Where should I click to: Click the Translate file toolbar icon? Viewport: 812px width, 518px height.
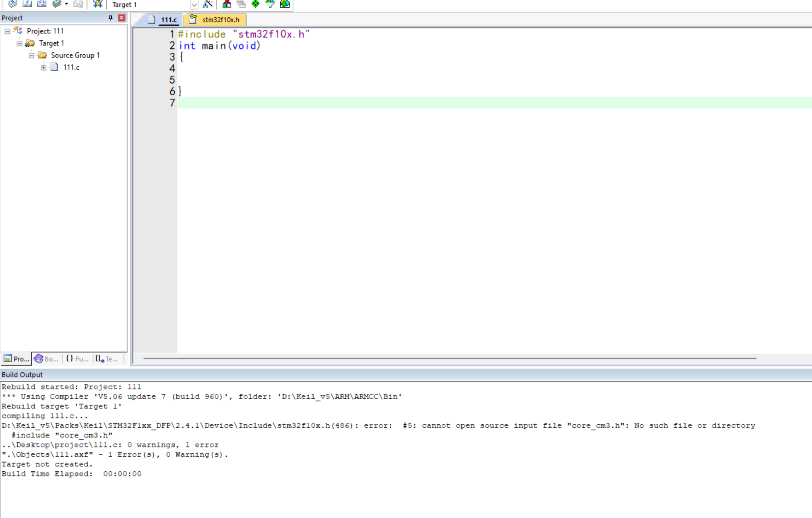(12, 4)
